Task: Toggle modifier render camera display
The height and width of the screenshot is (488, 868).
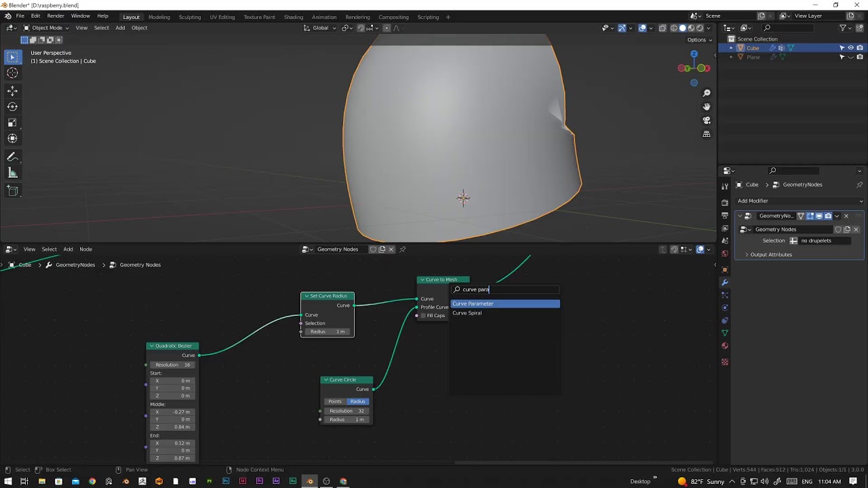Action: tap(827, 216)
